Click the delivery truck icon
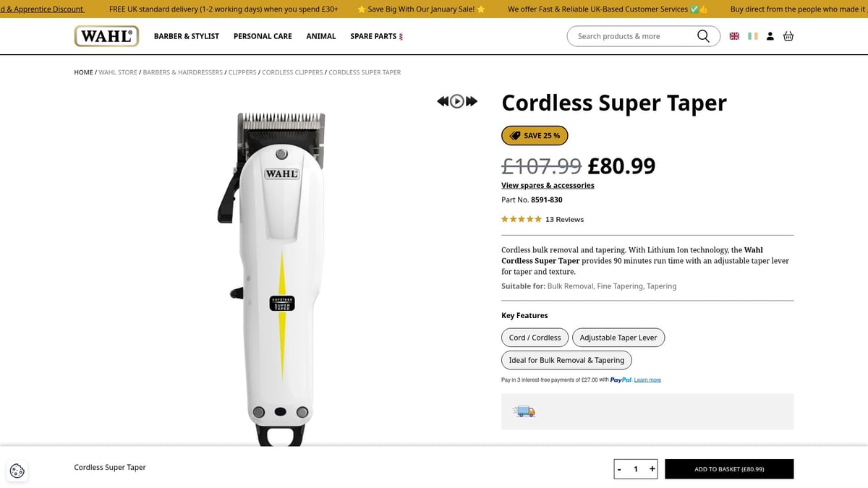The height and width of the screenshot is (488, 868). pos(524,411)
